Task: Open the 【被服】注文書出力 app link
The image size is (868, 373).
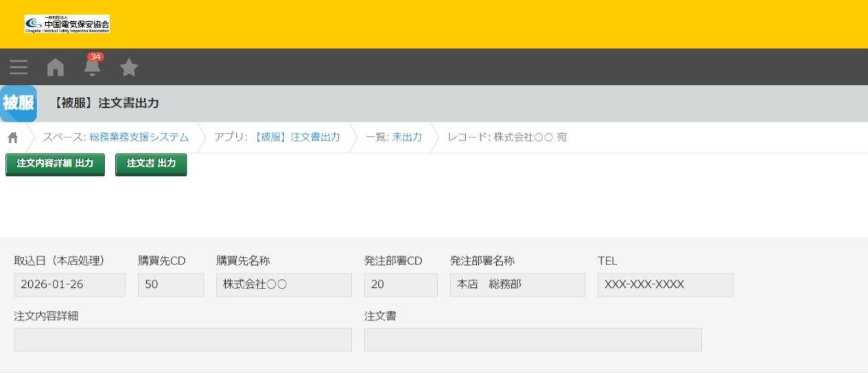Action: [x=296, y=137]
